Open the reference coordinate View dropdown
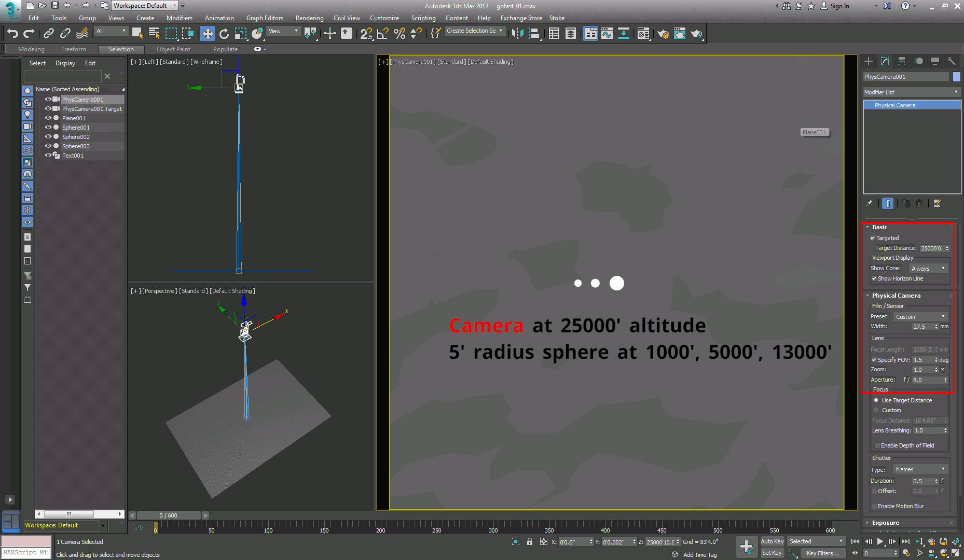This screenshot has height=560, width=964. point(283,31)
